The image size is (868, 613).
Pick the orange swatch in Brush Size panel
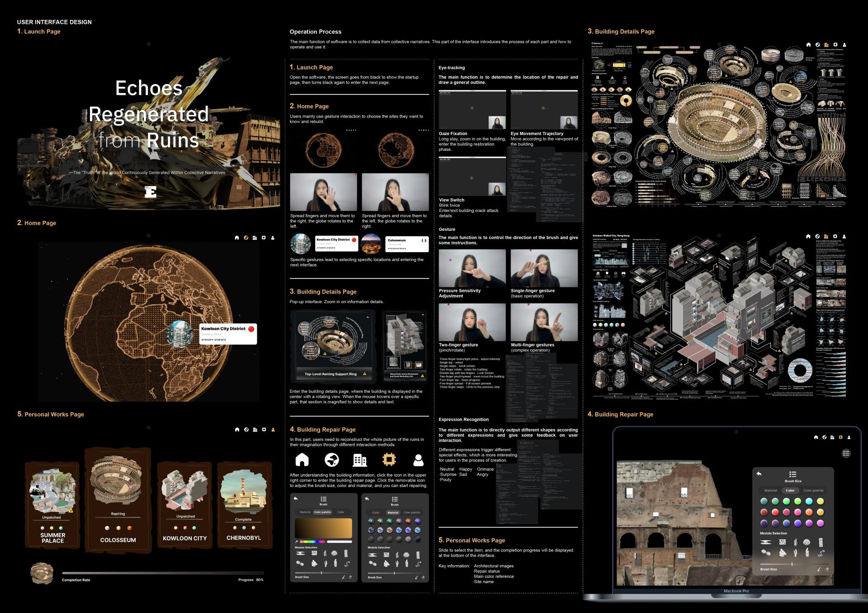pyautogui.click(x=809, y=512)
